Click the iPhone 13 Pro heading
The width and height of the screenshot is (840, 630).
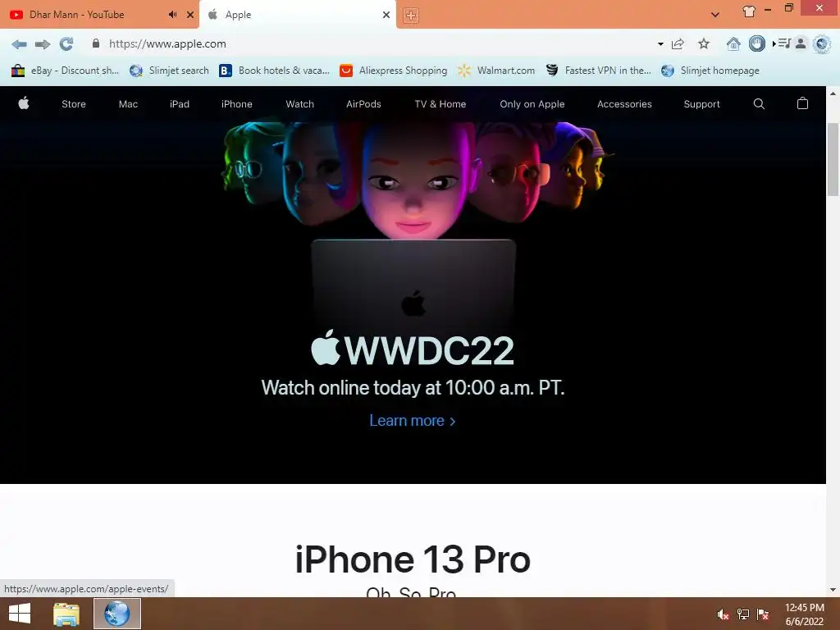413,559
